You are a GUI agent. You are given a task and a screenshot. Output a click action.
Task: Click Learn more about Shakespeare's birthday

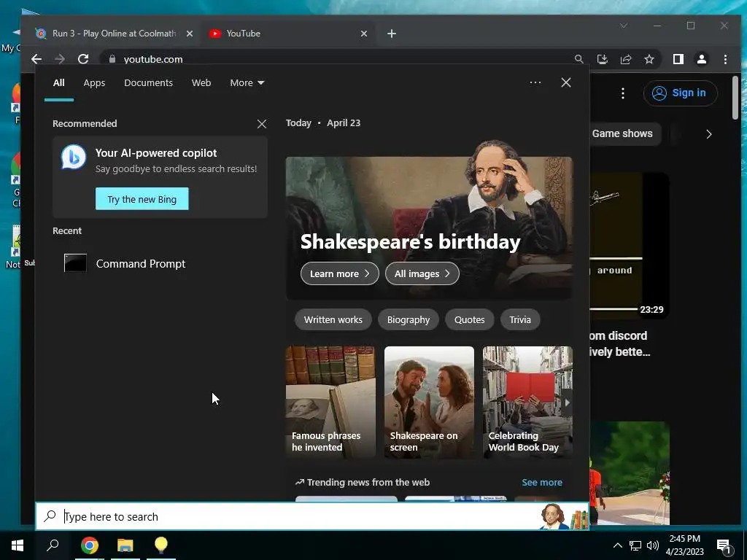tap(340, 274)
